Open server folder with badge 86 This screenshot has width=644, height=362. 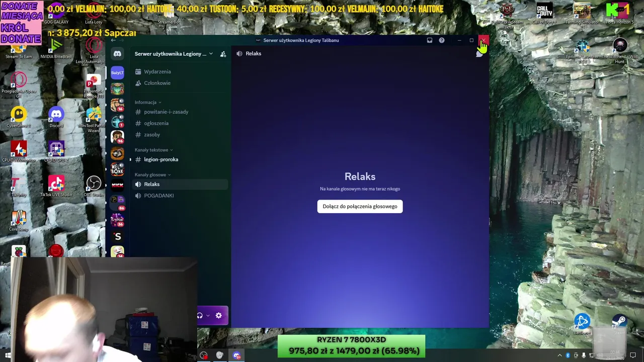(x=117, y=202)
